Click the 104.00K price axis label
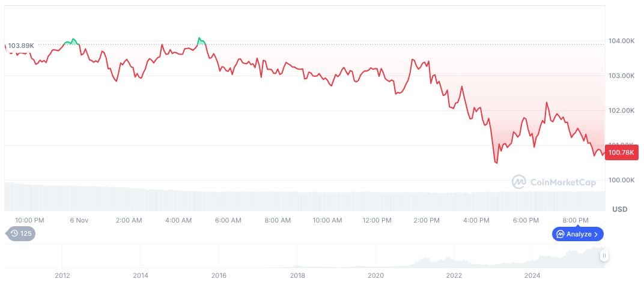Viewport: 644px width, 282px height. pyautogui.click(x=622, y=41)
